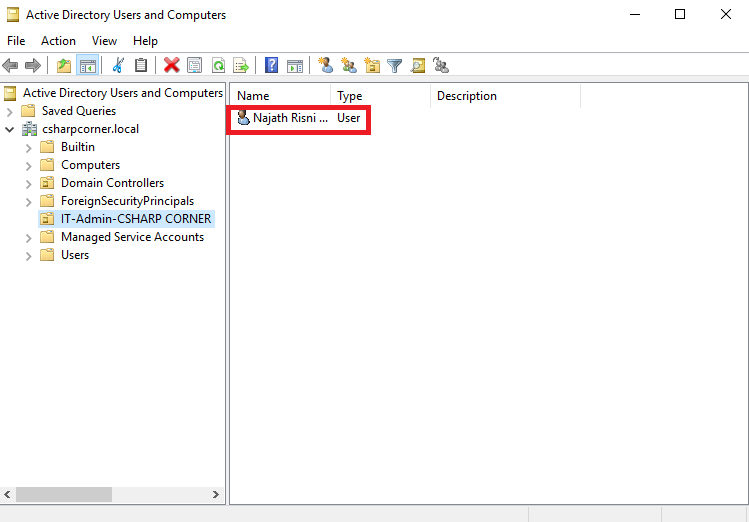
Task: Create a new group with toolbar icon
Action: 349,65
